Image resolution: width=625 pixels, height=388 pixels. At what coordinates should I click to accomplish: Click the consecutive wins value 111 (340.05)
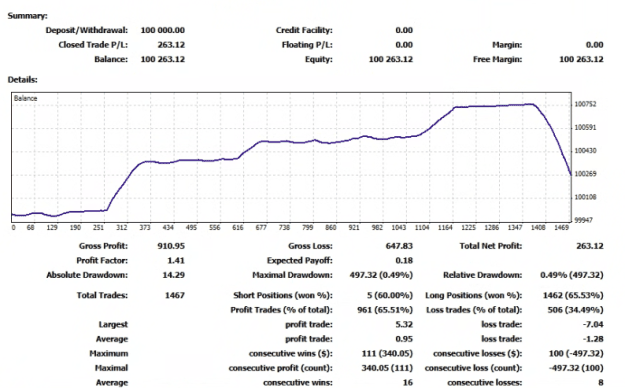coord(387,354)
